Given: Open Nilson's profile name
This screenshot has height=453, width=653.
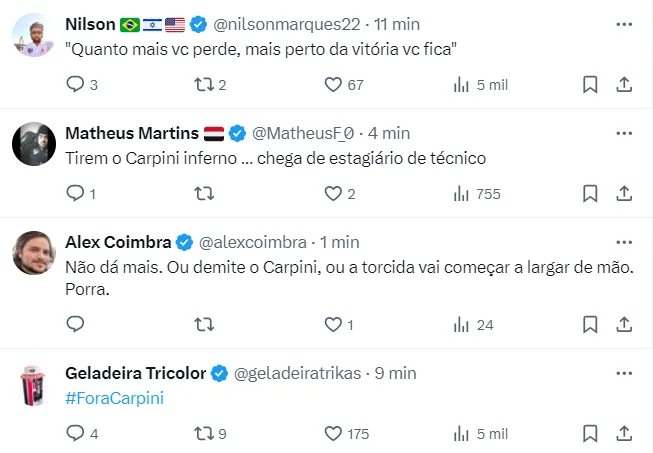Looking at the screenshot, I should 88,23.
